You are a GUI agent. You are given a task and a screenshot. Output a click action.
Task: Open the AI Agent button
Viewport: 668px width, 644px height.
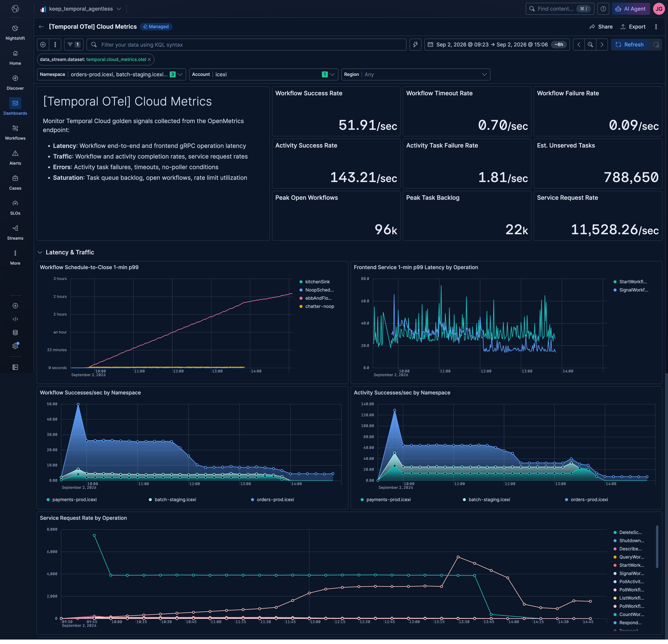coord(631,9)
